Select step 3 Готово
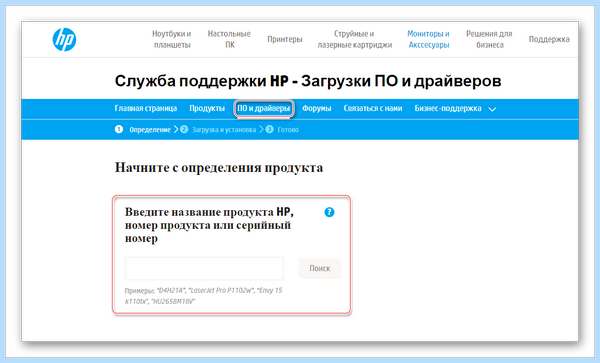The height and width of the screenshot is (363, 600). tap(282, 130)
